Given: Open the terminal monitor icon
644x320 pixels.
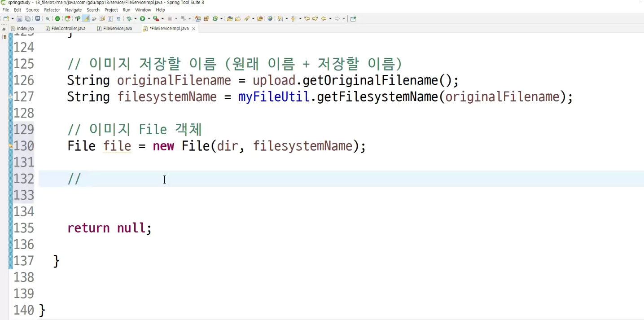Looking at the screenshot, I should tap(38, 18).
